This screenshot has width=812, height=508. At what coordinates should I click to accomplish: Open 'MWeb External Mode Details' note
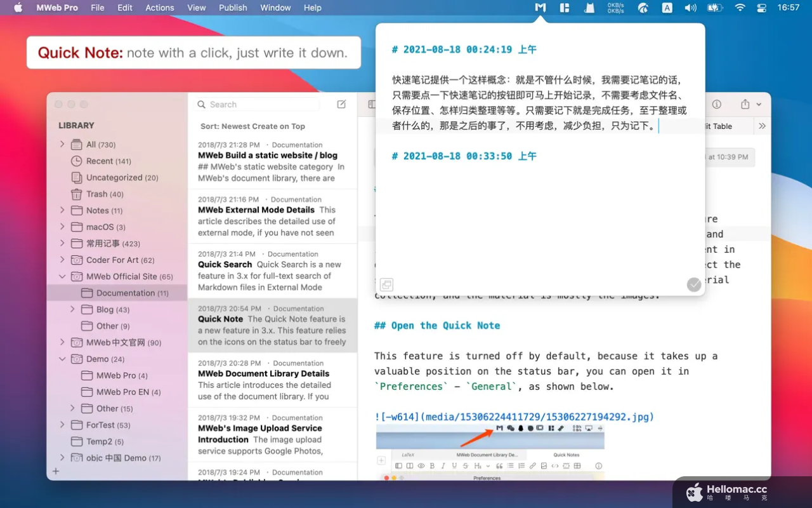[273, 217]
